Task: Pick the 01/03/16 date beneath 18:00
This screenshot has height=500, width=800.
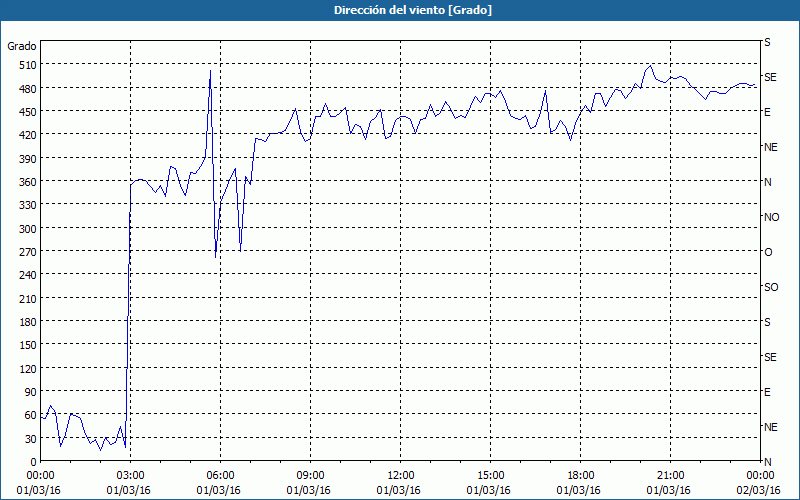Action: (579, 491)
